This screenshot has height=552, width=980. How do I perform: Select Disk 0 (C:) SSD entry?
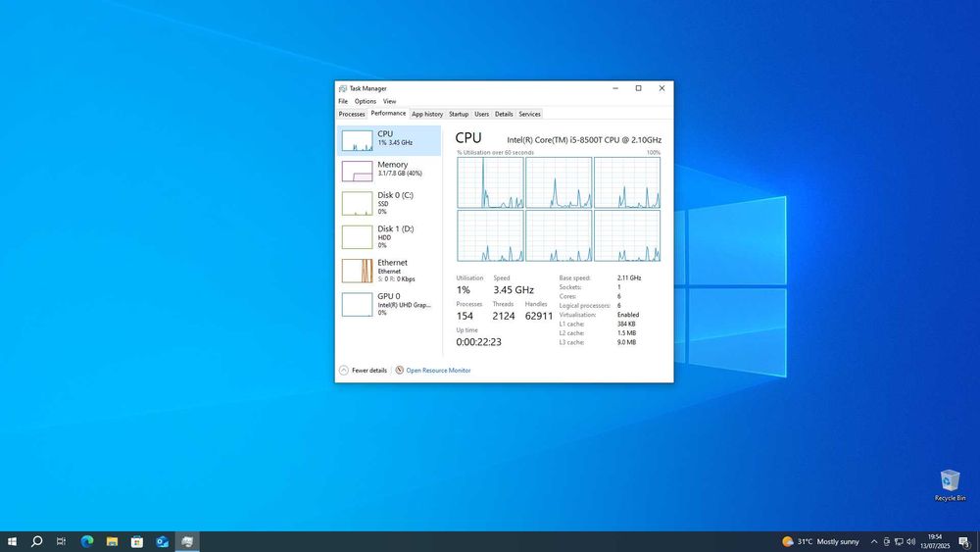[389, 203]
